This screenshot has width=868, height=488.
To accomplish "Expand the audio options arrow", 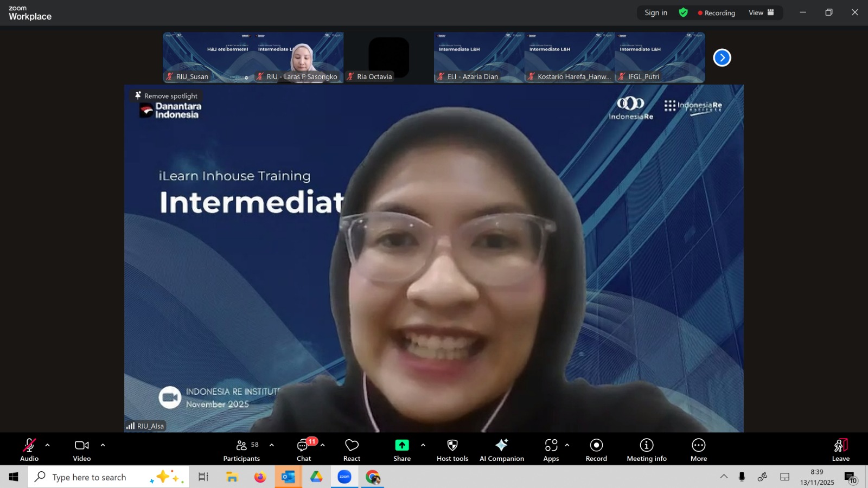I will (48, 445).
